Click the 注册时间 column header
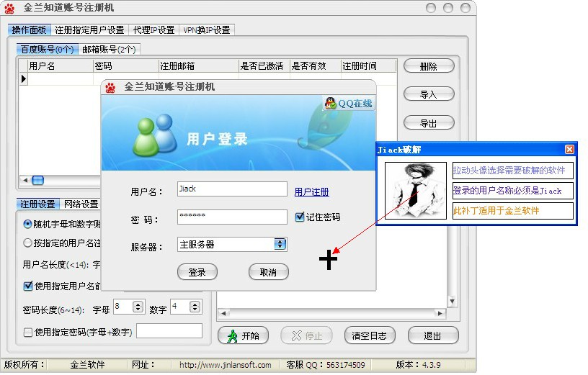This screenshot has width=588, height=375. 369,66
